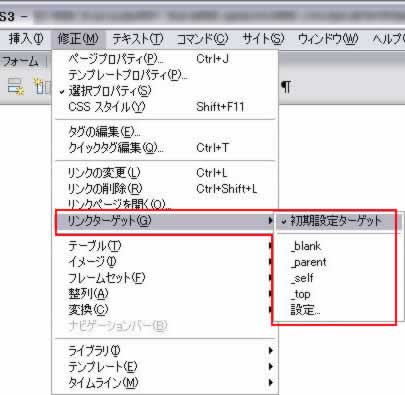This screenshot has width=405, height=395.
Task: Expand the テンプレート(E) submenu
Action: pos(165,367)
